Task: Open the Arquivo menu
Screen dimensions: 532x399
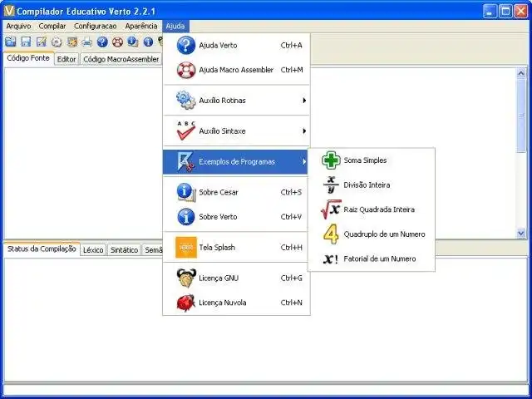Action: pos(18,26)
